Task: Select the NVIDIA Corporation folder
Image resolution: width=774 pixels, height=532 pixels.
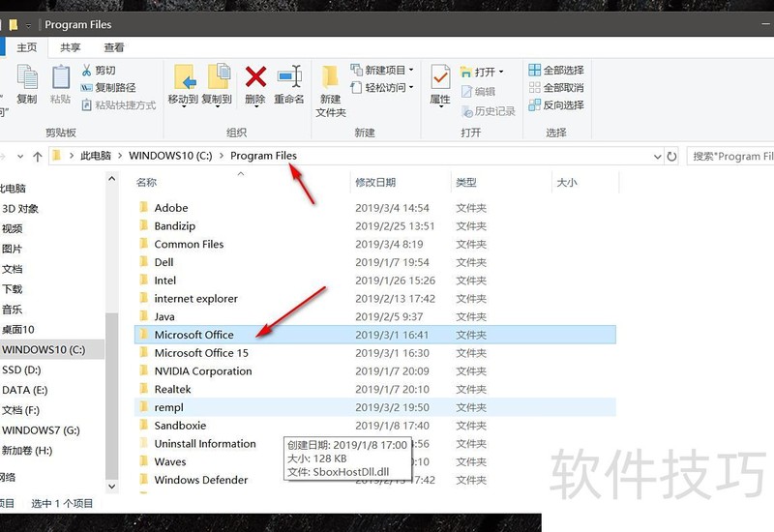Action: 375,371
